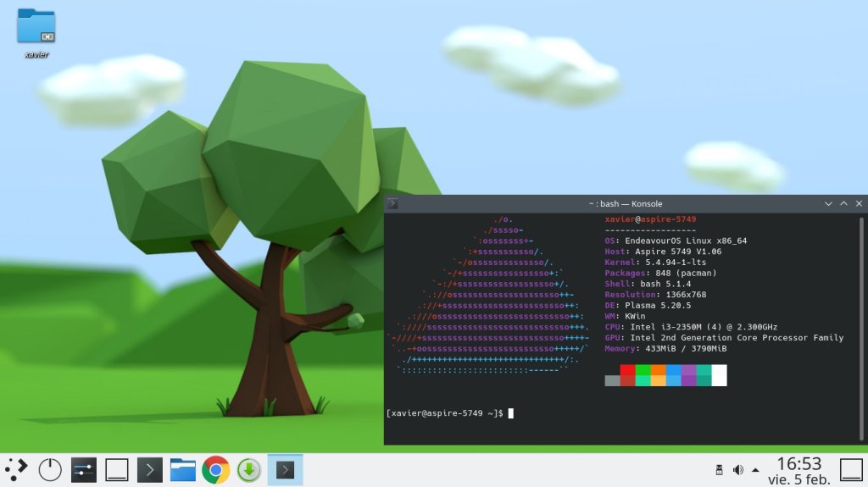Click the white square icon beside settings
The width and height of the screenshot is (868, 487).
point(117,469)
